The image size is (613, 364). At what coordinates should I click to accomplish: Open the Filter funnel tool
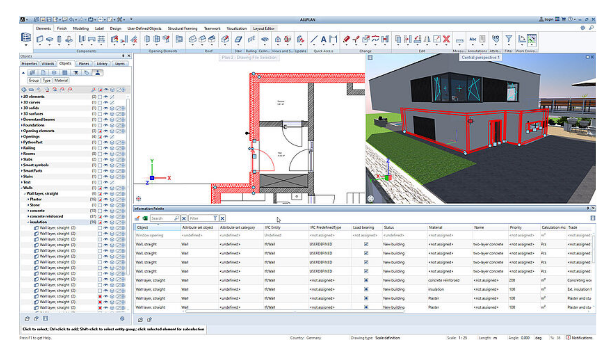click(508, 39)
